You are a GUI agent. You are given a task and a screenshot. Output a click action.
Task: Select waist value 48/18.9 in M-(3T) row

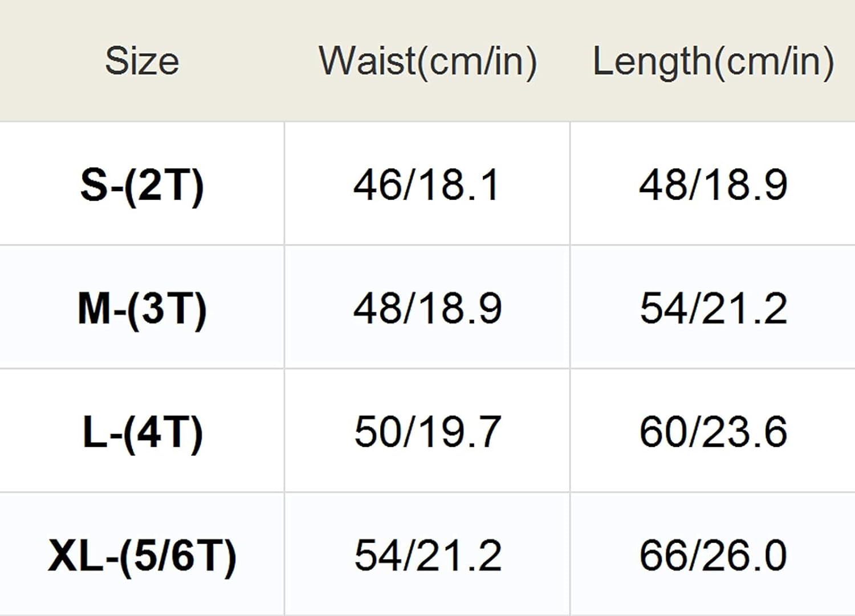tap(427, 308)
